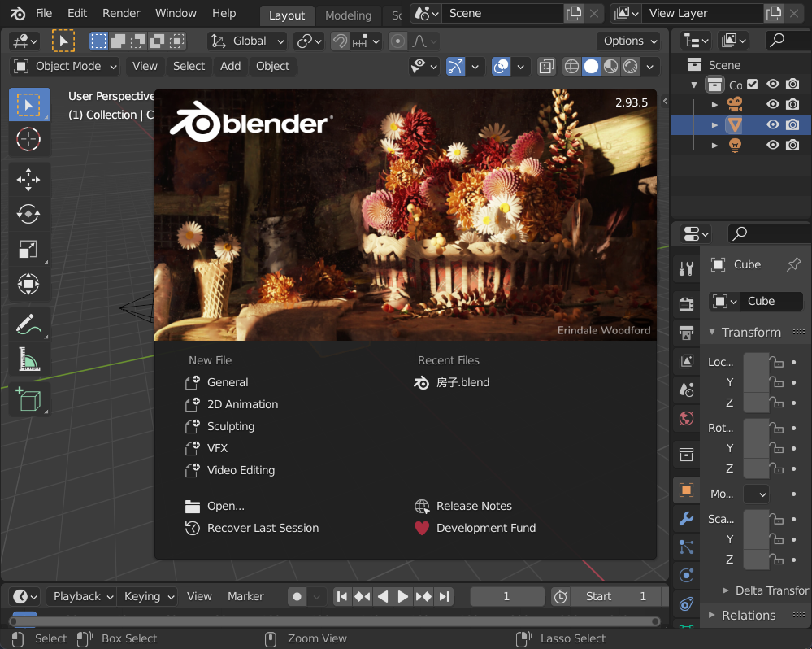The height and width of the screenshot is (649, 812).
Task: Select the Select Box tool
Action: pos(29,105)
